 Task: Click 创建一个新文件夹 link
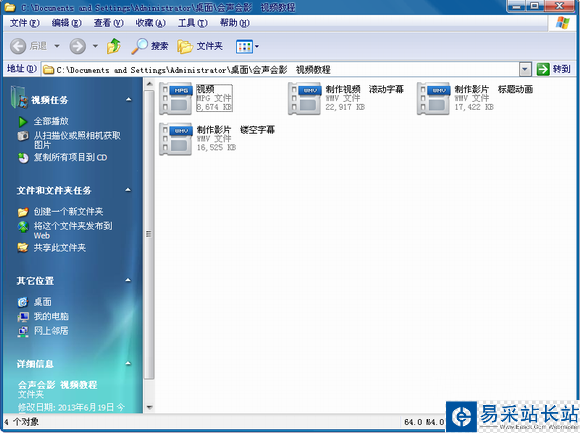click(x=68, y=212)
